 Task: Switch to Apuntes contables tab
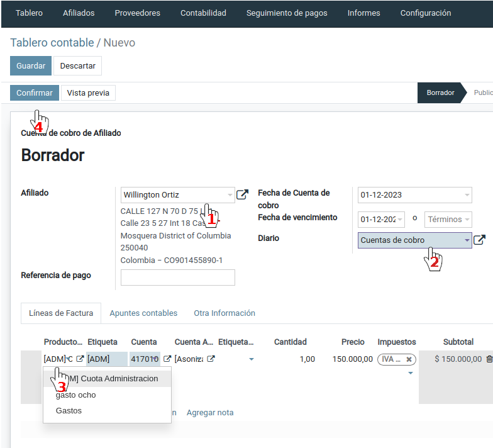pos(143,313)
